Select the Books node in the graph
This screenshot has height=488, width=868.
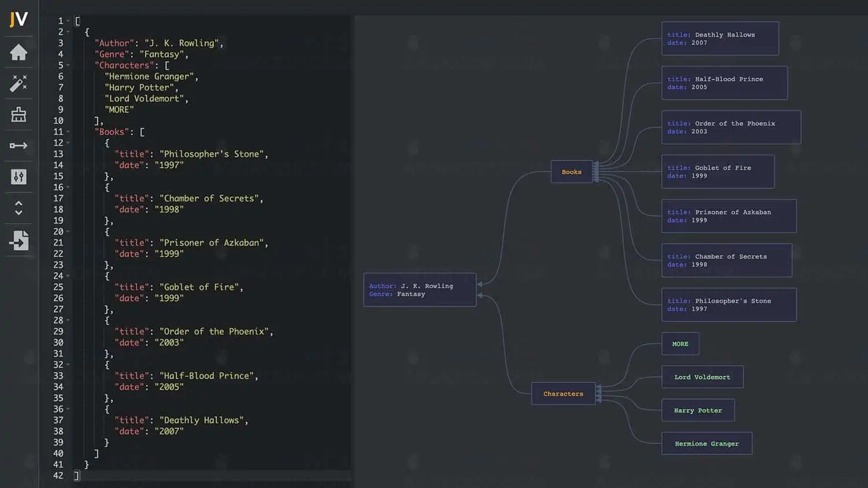click(571, 172)
